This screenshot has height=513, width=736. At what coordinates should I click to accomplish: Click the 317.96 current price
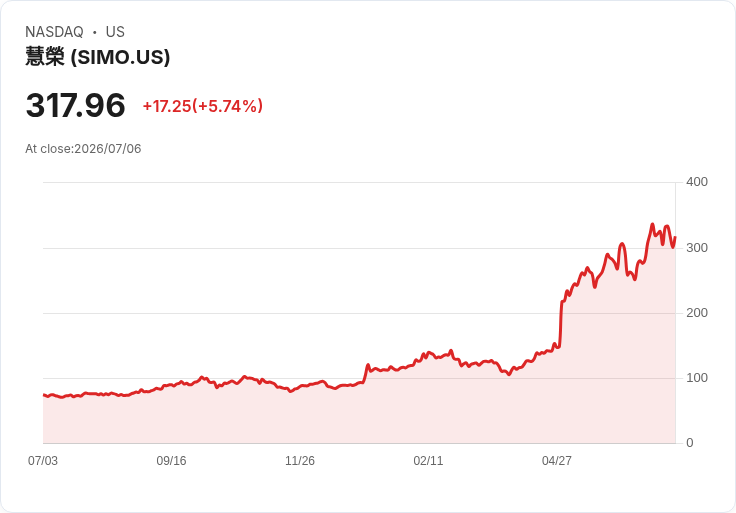[x=76, y=105]
